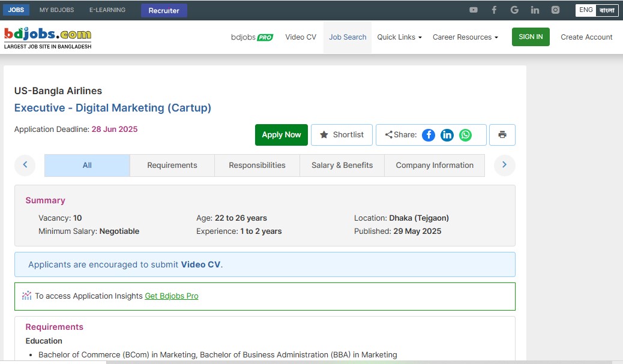Click published date 29 May 2025

(417, 231)
